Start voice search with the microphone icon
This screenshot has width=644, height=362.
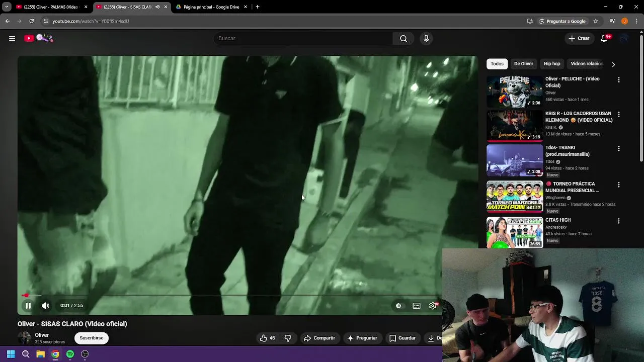[426, 38]
